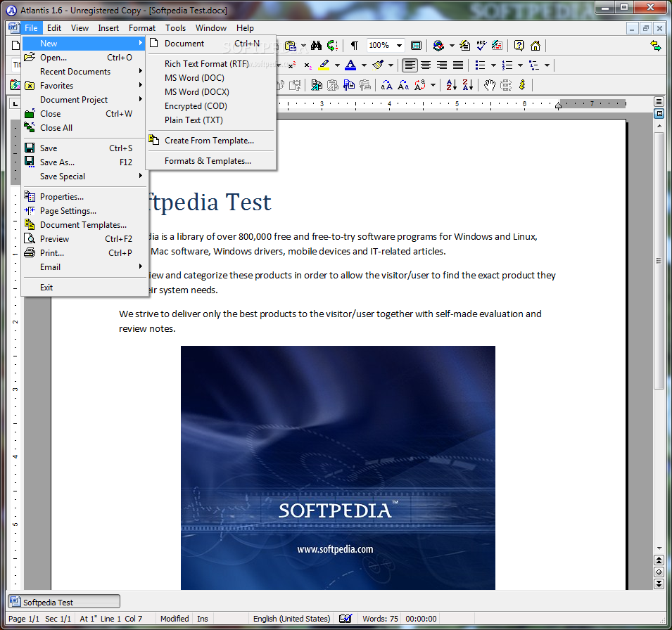Apply yellow highlight color
Viewport: 672px width, 630px height.
point(324,65)
